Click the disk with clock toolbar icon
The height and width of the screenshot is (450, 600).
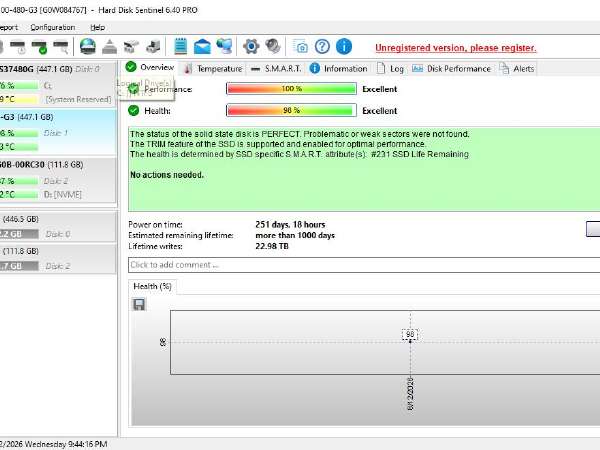(18, 47)
